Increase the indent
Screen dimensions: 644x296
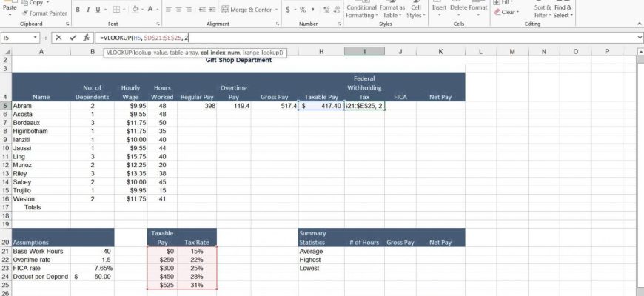(x=212, y=10)
